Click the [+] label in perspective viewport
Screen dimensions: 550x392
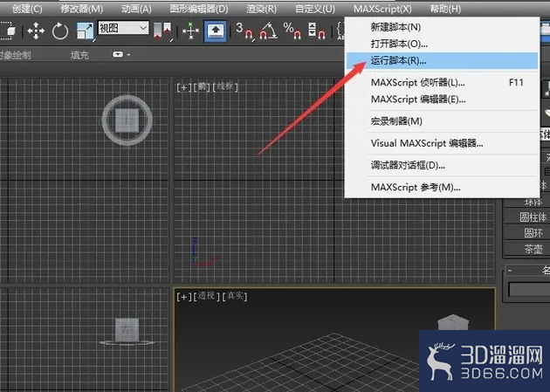(x=184, y=297)
